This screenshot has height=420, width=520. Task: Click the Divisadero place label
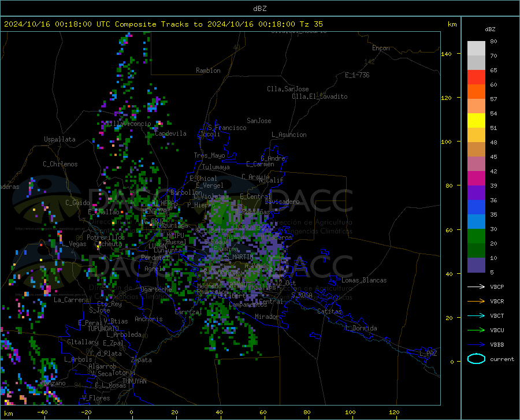[282, 202]
